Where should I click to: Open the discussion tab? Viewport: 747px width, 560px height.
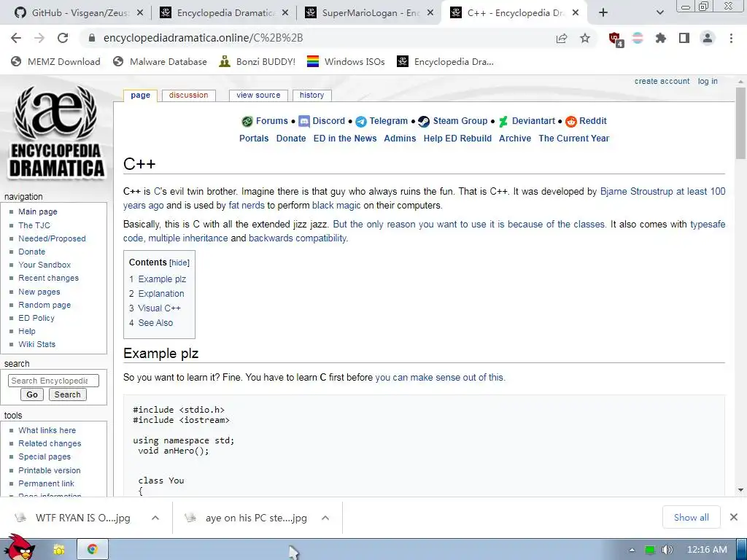pos(189,96)
